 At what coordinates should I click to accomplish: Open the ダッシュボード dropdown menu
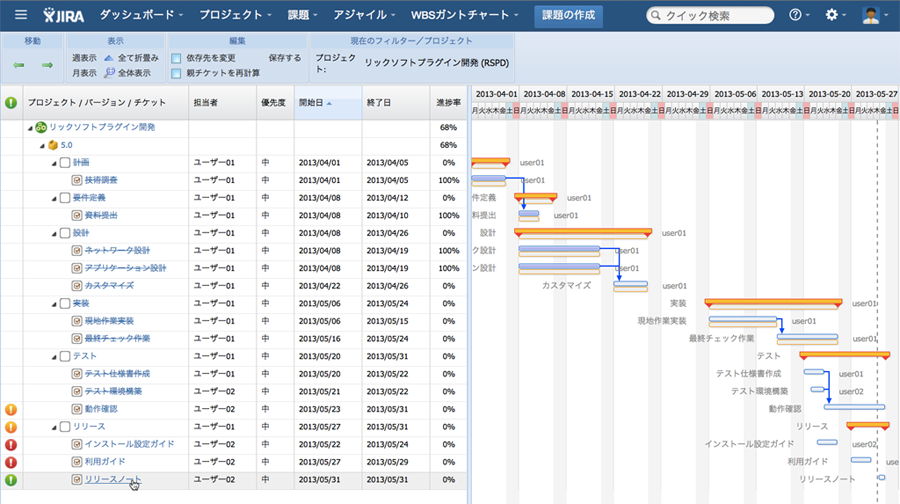[x=141, y=15]
